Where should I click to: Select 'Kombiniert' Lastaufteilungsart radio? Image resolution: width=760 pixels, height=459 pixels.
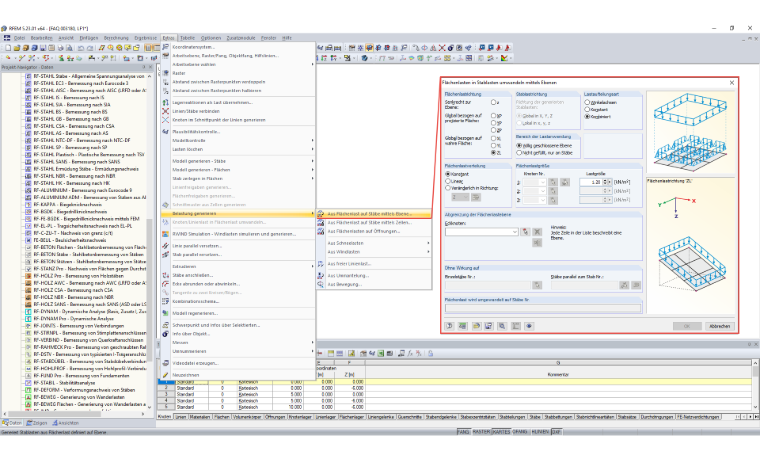pyautogui.click(x=587, y=116)
